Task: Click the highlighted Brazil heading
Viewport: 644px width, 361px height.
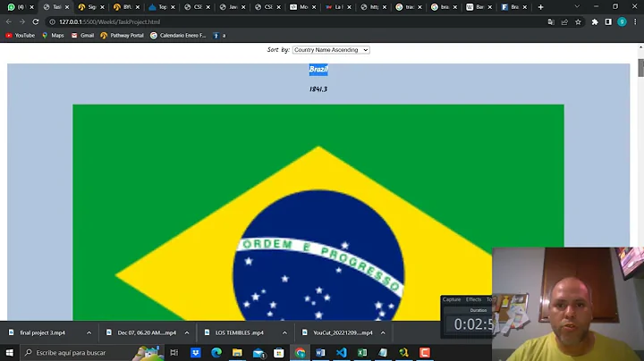Action: (x=318, y=70)
